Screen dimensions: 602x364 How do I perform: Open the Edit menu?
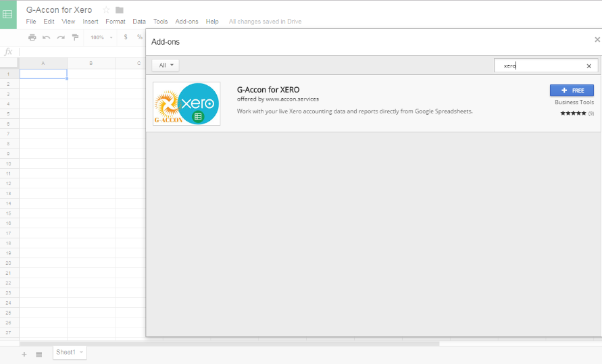point(49,22)
